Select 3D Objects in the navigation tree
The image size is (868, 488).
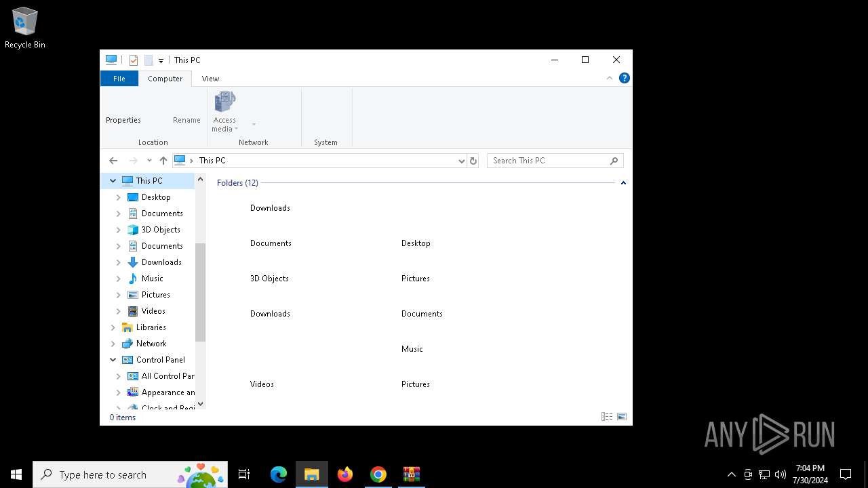(161, 230)
